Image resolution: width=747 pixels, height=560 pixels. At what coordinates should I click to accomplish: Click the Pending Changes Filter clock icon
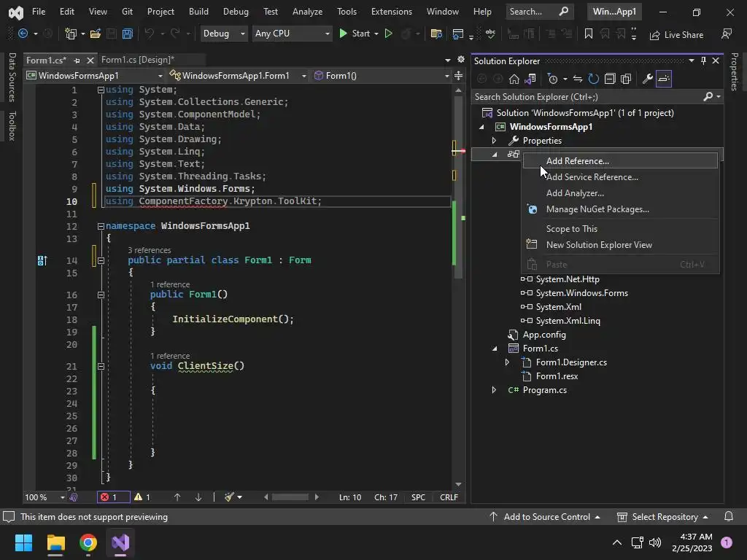(x=553, y=79)
